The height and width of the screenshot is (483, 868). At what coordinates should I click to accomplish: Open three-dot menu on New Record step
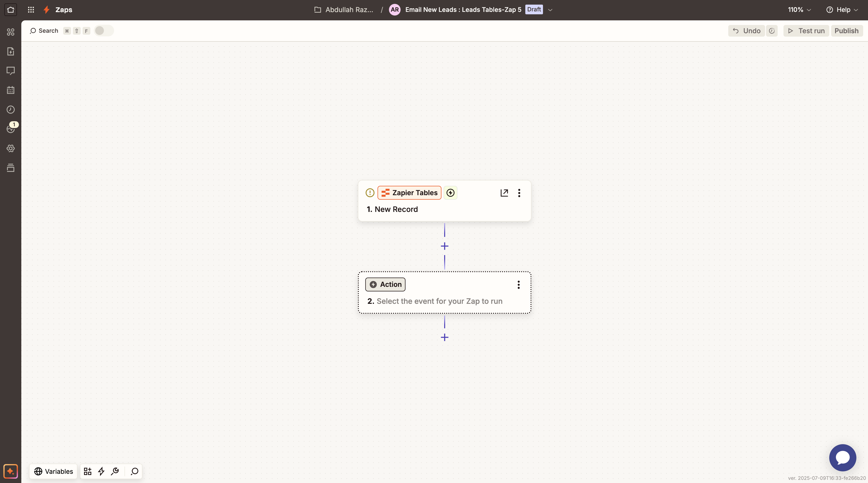(519, 193)
